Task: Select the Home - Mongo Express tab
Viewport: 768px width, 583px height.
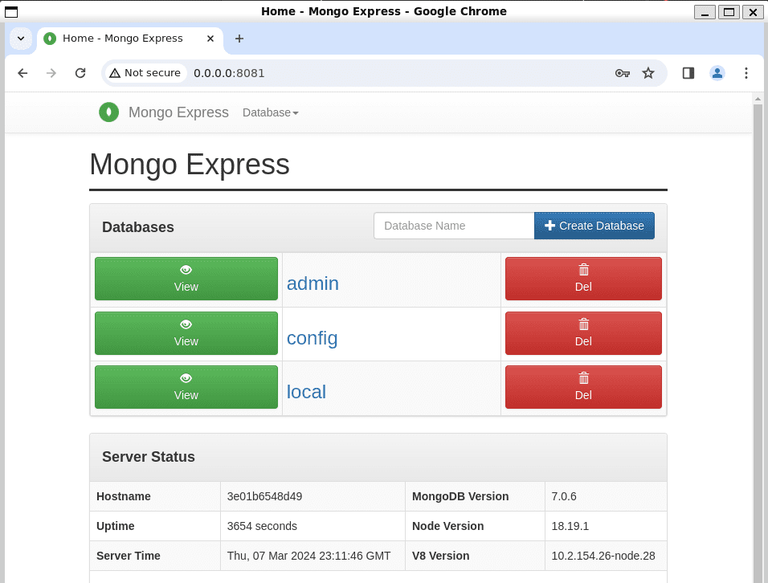Action: coord(130,38)
